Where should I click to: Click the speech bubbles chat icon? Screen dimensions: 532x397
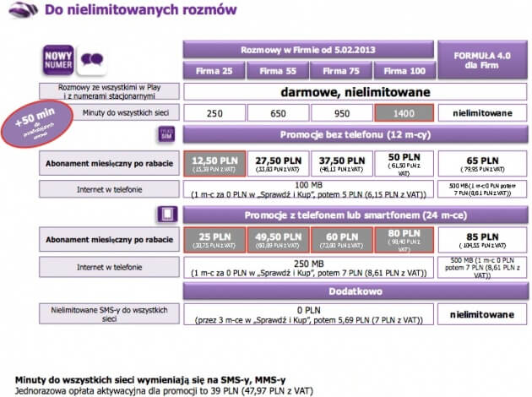point(92,60)
